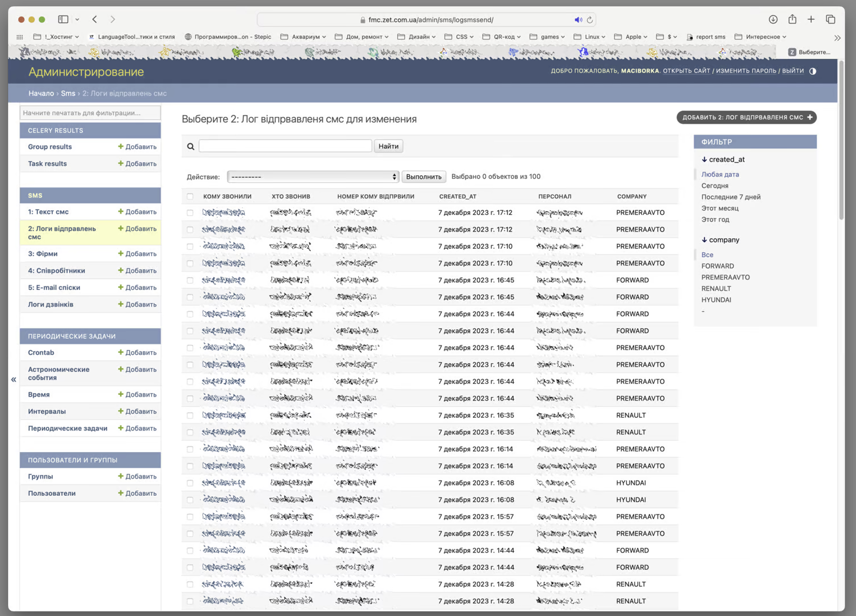This screenshot has width=856, height=616.
Task: Open the Linux bookmarks folder
Action: (589, 37)
